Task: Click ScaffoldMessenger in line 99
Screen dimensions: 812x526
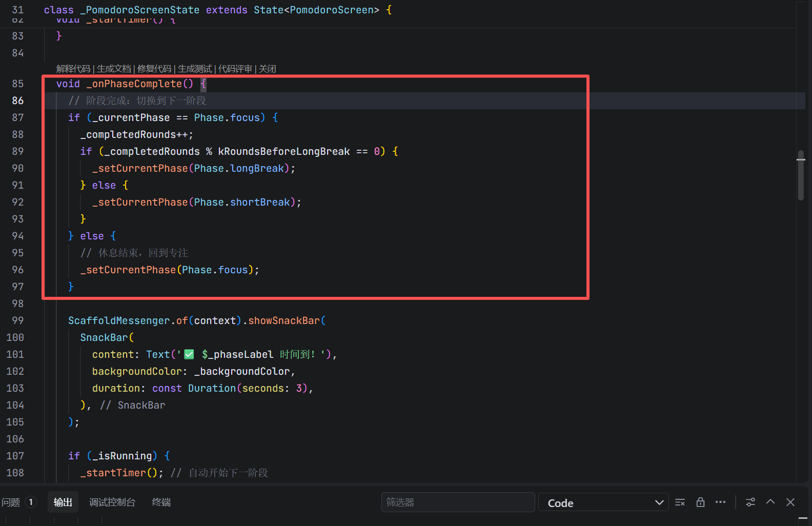Action: (x=119, y=320)
